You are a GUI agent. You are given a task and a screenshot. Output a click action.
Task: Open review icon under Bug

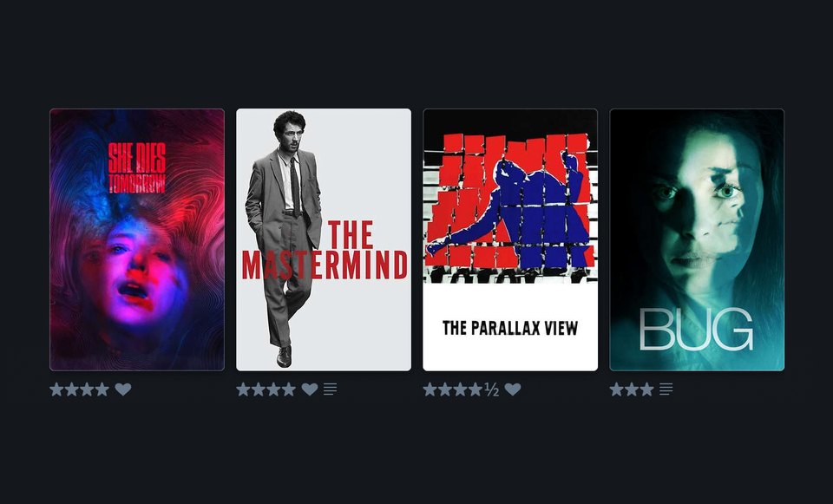(666, 389)
